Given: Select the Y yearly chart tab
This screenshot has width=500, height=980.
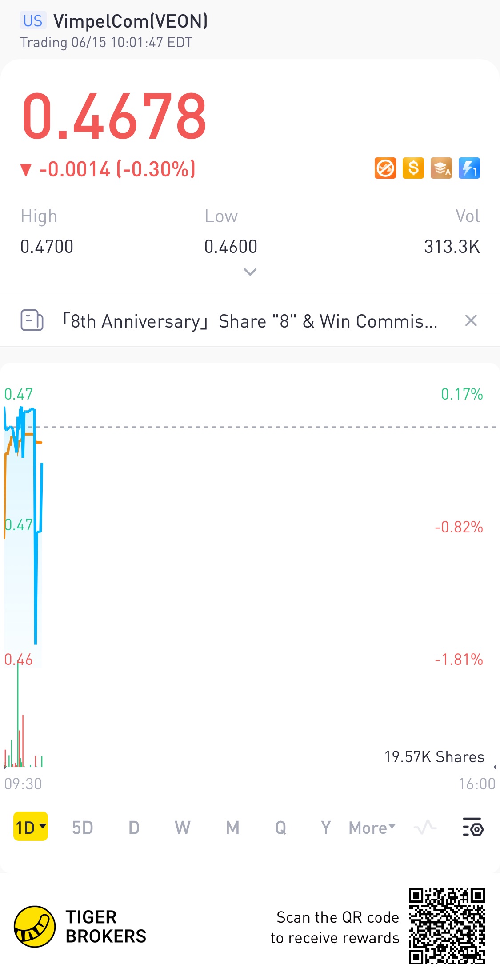Looking at the screenshot, I should 326,828.
